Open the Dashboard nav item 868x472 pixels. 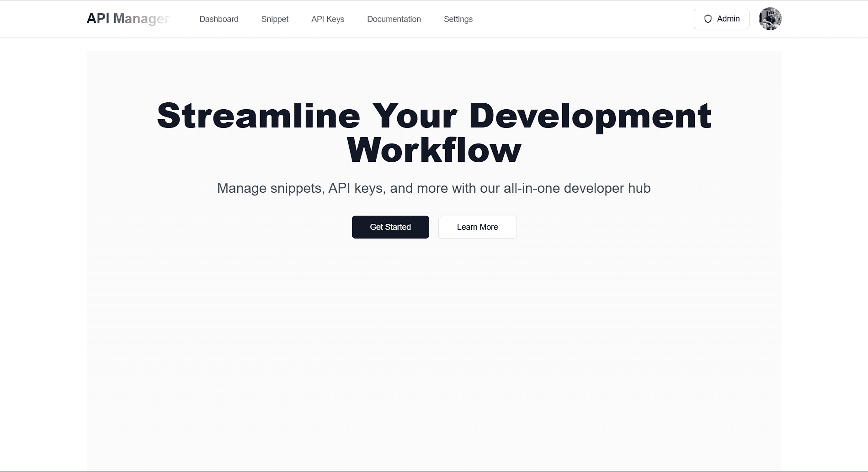pyautogui.click(x=219, y=19)
